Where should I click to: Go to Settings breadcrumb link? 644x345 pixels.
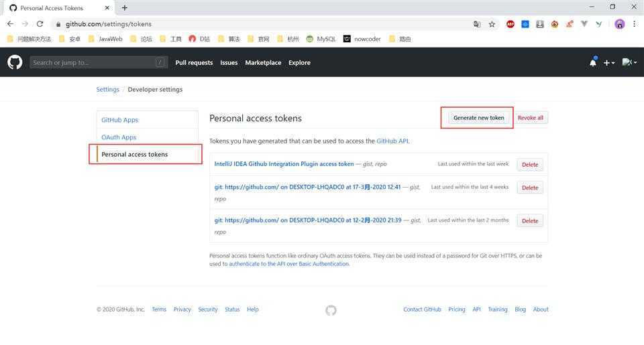coord(107,89)
